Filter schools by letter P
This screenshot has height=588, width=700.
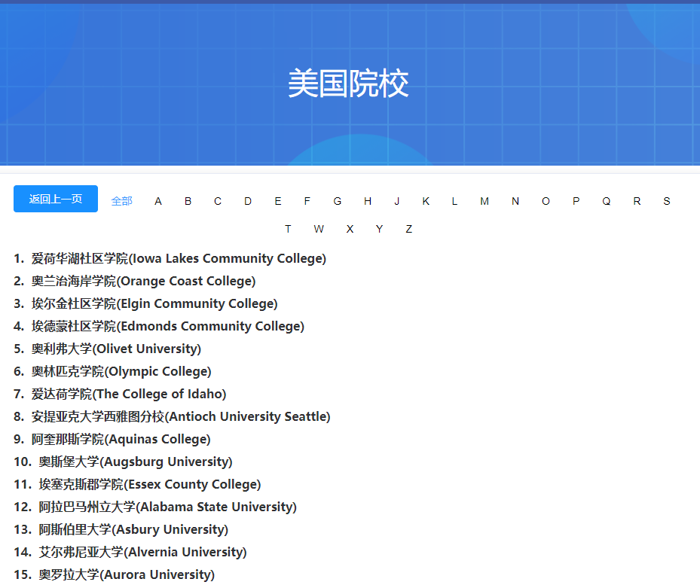[x=576, y=201]
